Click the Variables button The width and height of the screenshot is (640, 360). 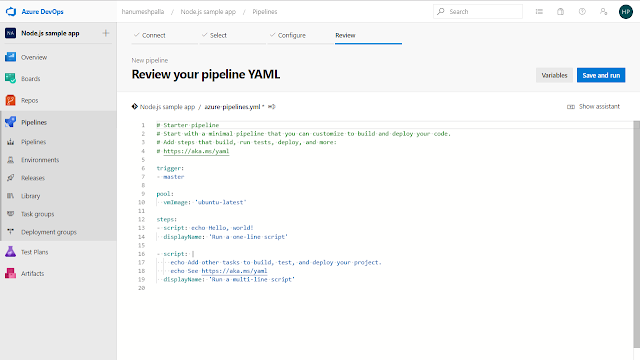point(554,75)
